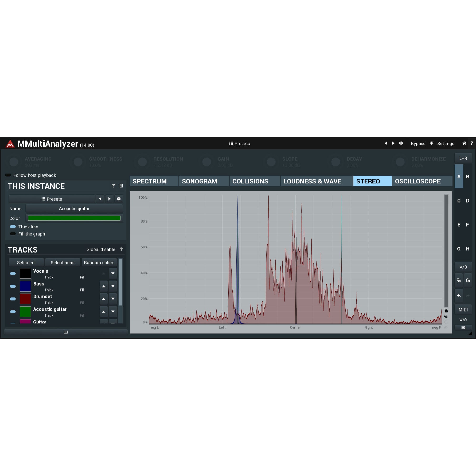Open Tracks panel help question mark
The height and width of the screenshot is (476, 476).
(x=121, y=249)
